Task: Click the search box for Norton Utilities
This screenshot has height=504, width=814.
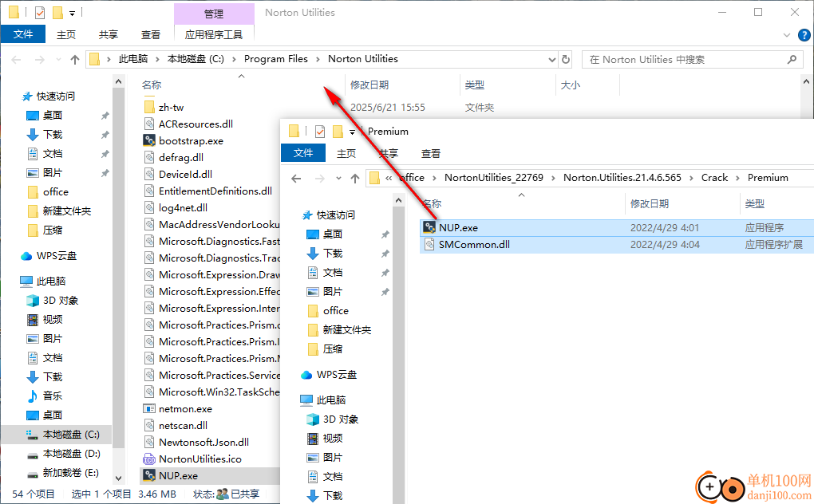Action: (691, 60)
